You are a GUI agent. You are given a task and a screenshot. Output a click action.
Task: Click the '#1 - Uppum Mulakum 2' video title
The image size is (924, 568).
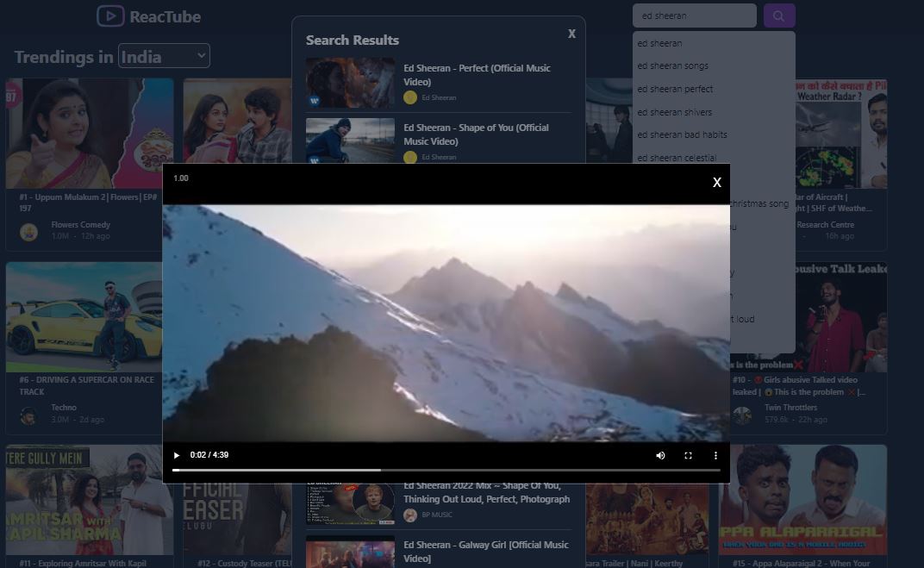pyautogui.click(x=89, y=202)
